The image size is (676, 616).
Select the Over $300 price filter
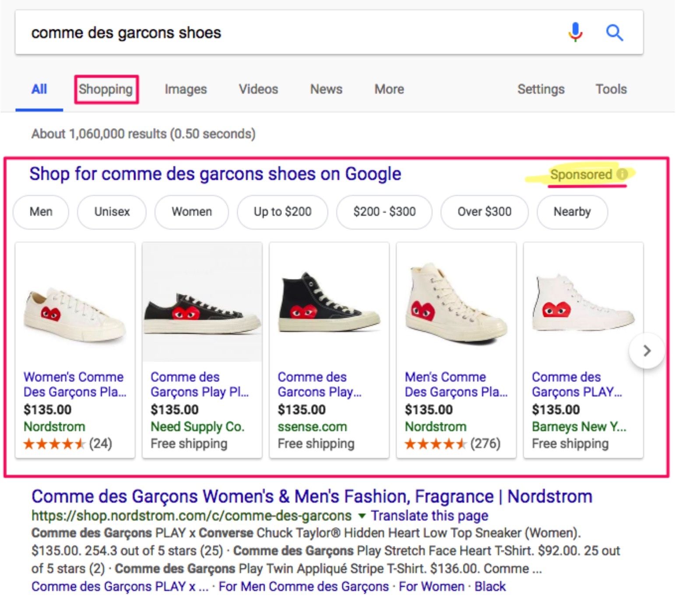point(484,212)
